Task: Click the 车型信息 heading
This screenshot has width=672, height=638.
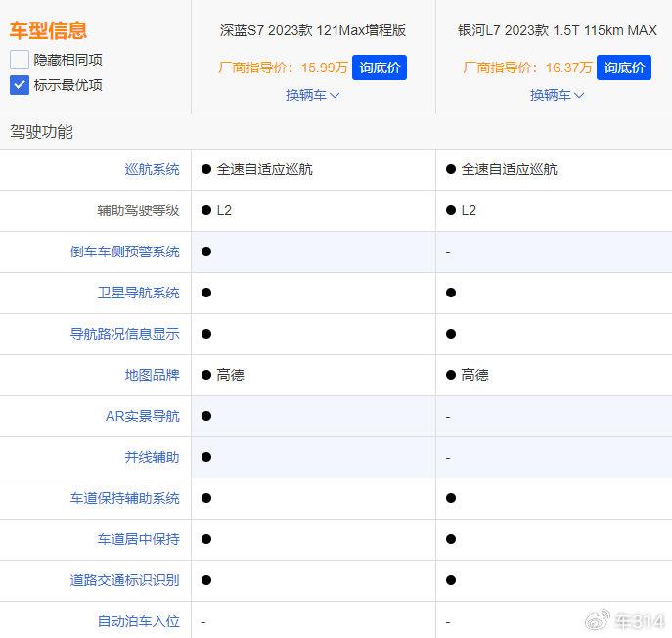Action: tap(48, 30)
